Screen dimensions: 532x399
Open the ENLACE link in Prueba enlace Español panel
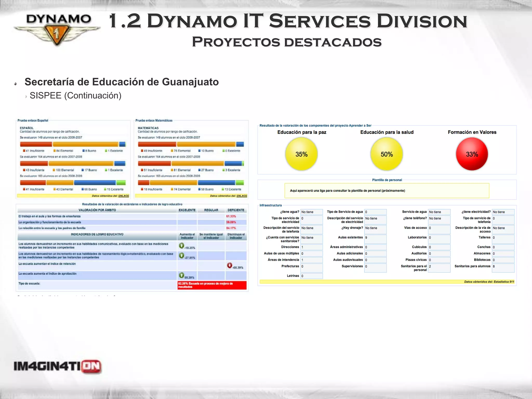tap(124, 196)
